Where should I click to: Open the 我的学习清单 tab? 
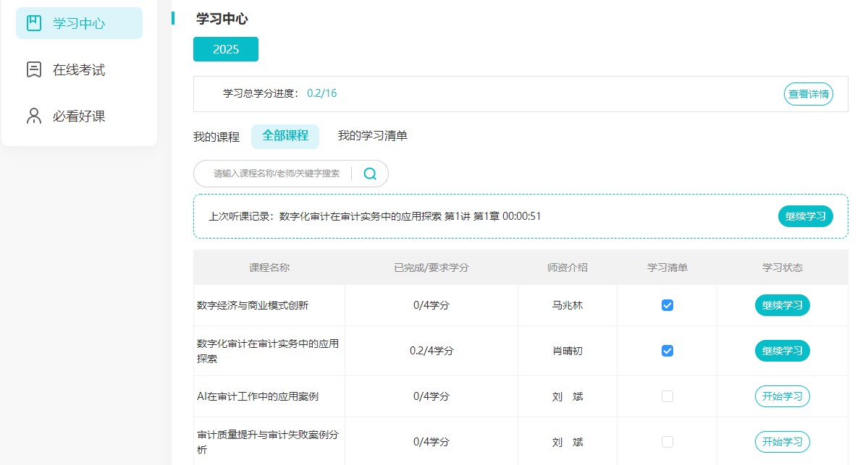coord(371,136)
